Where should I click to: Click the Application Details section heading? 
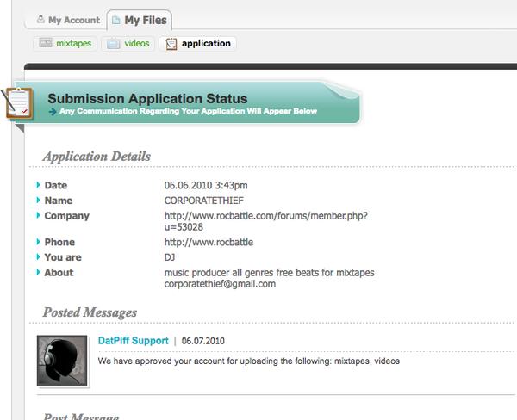click(x=97, y=157)
